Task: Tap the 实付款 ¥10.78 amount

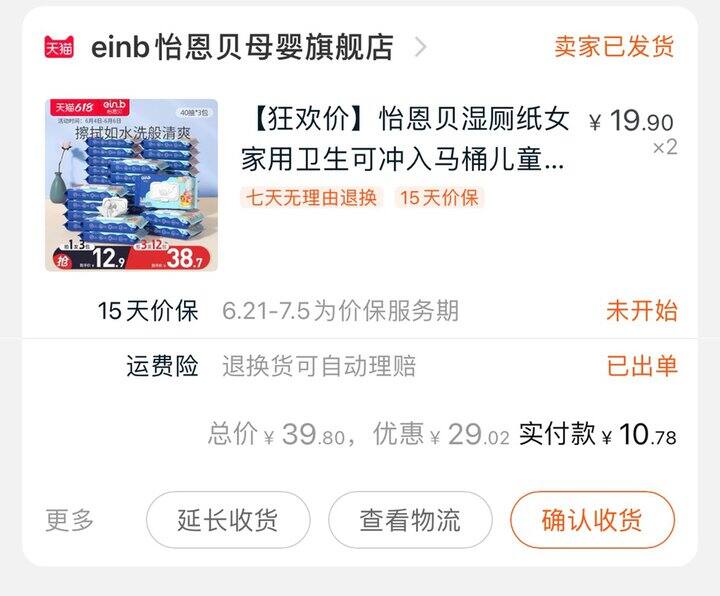Action: [x=597, y=434]
